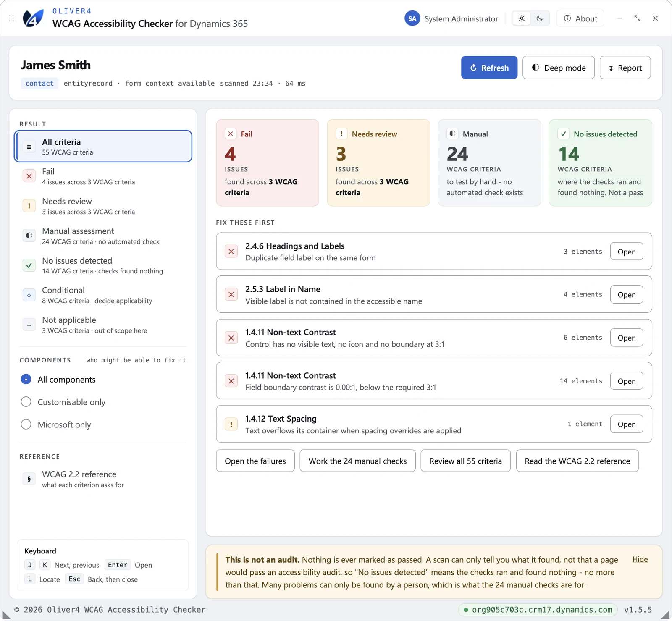Select No issues detected sidebar filter
Screen dimensions: 672x621
pos(103,265)
